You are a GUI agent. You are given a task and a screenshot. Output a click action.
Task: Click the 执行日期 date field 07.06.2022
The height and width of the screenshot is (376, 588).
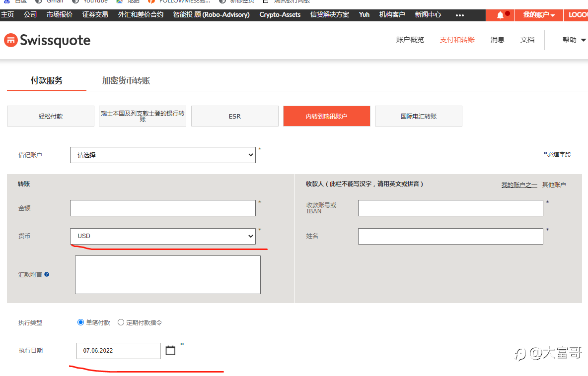click(x=119, y=351)
